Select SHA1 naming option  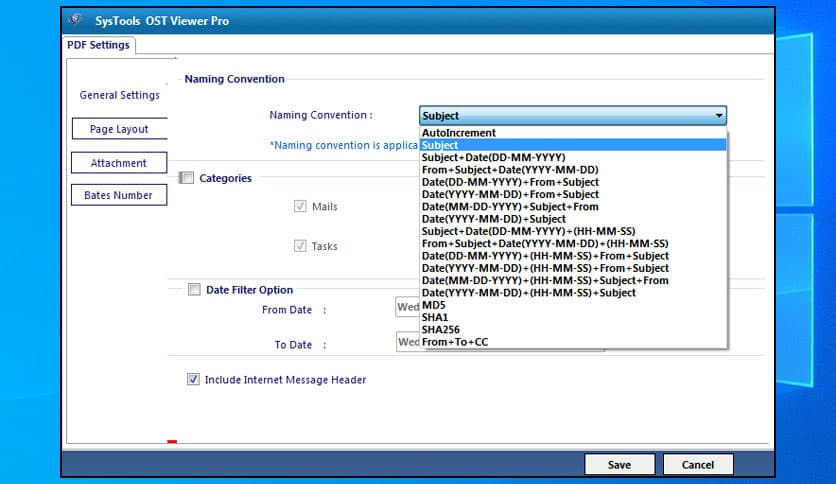coord(573,317)
